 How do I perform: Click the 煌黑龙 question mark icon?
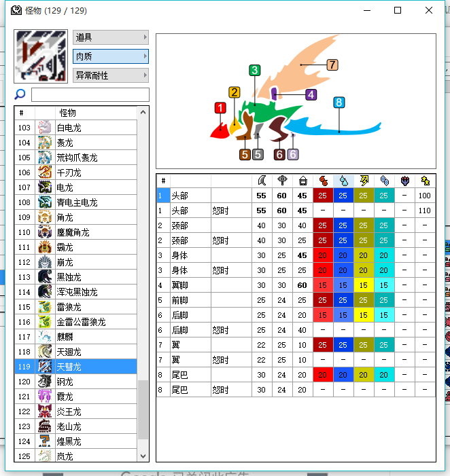coord(45,441)
